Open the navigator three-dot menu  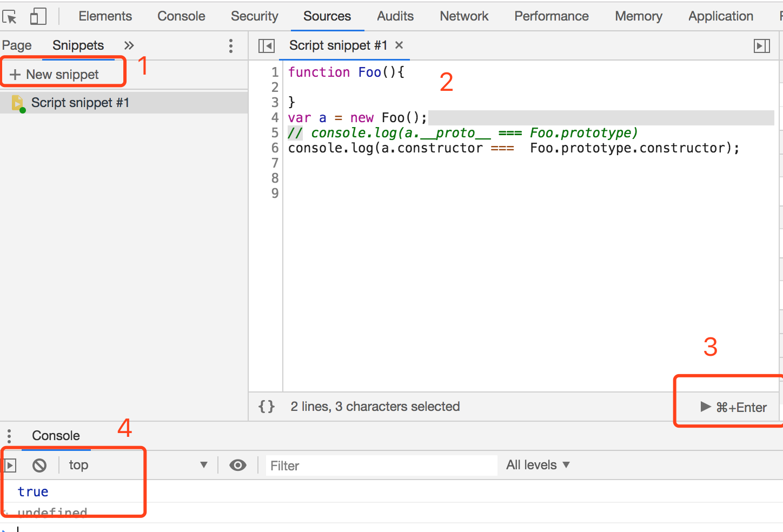pyautogui.click(x=231, y=46)
